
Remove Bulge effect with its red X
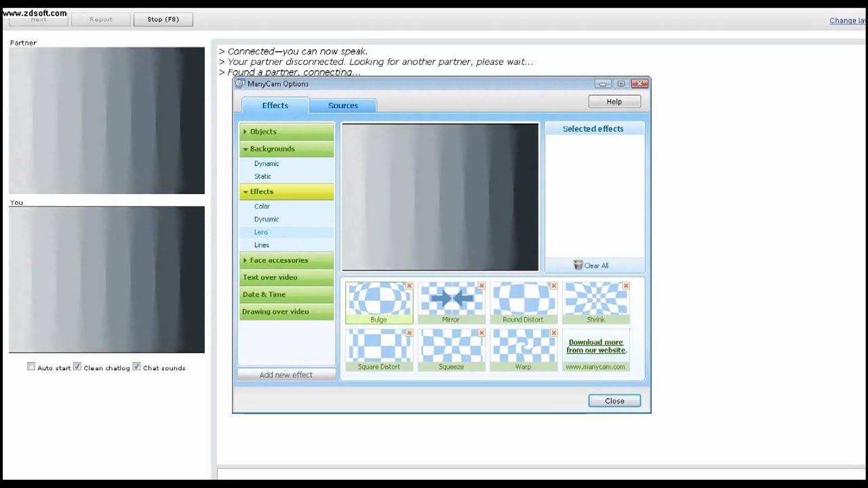(409, 286)
